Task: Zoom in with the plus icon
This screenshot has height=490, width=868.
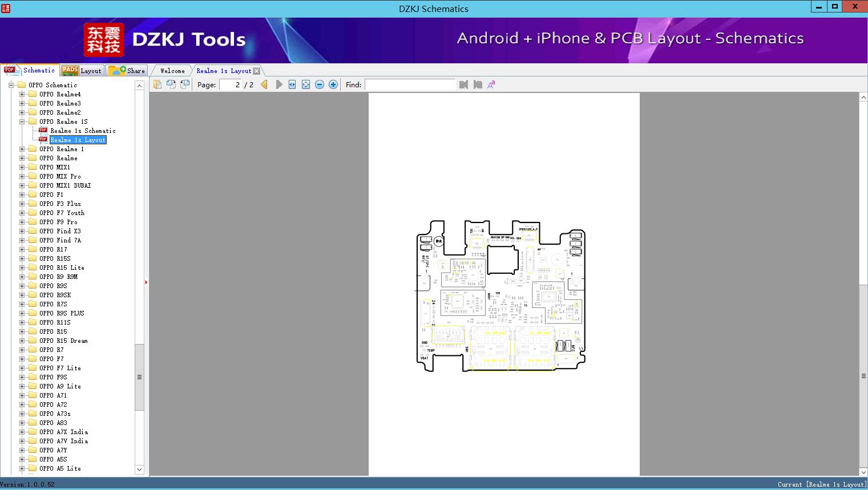Action: pos(333,84)
